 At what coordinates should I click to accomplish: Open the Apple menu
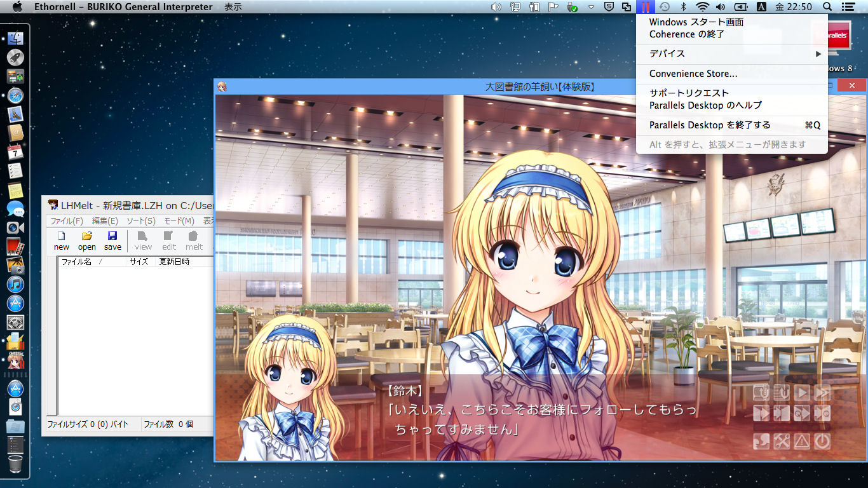(17, 7)
